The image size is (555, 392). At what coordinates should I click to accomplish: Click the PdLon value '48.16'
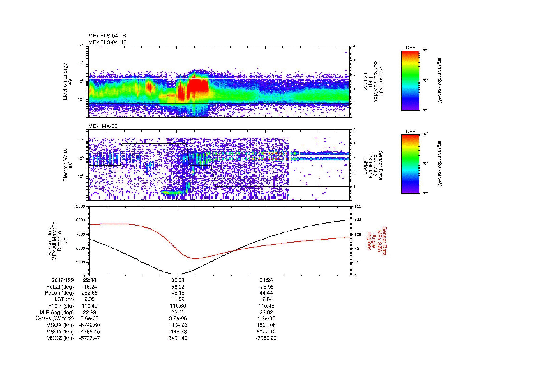(x=178, y=293)
